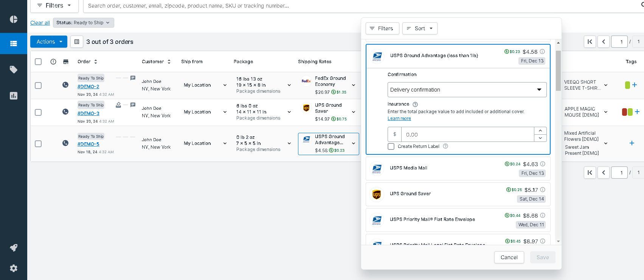Click the green tag swatch on VEEQO row
Image resolution: width=644 pixels, height=280 pixels.
(627, 85)
